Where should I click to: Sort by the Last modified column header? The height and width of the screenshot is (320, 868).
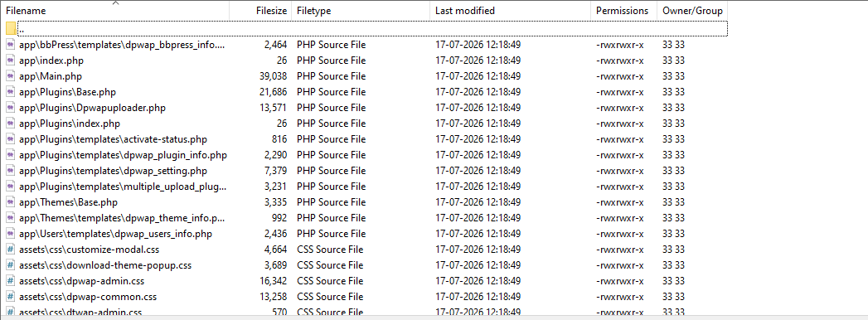[510, 11]
